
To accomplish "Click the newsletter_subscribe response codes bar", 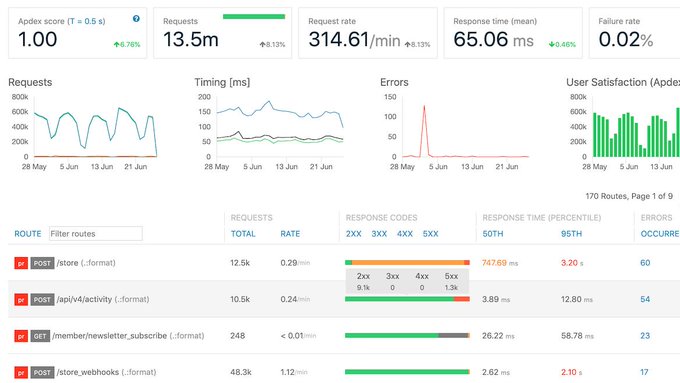I will tap(407, 335).
